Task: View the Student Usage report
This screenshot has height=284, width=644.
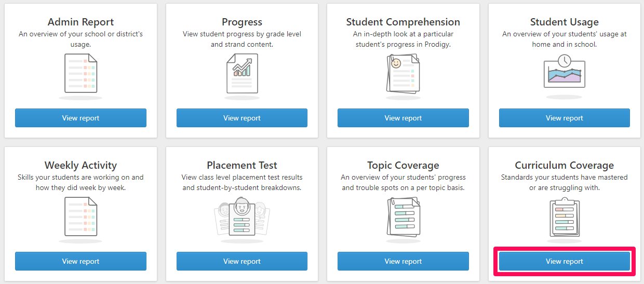Action: pos(565,118)
